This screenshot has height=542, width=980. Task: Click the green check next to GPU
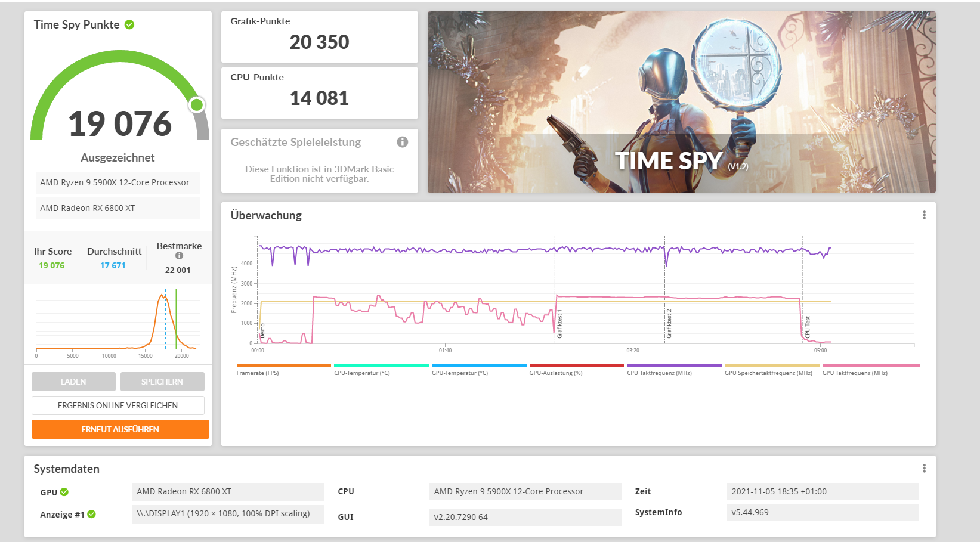[64, 492]
